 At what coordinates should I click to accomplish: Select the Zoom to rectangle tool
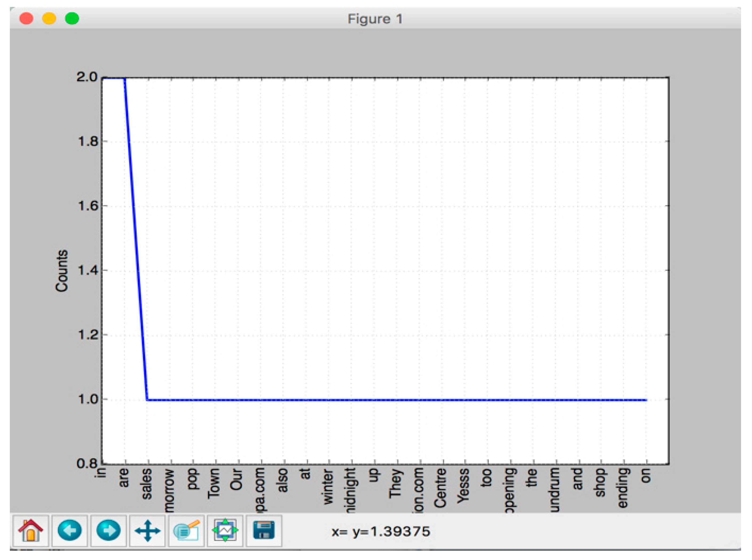[186, 531]
